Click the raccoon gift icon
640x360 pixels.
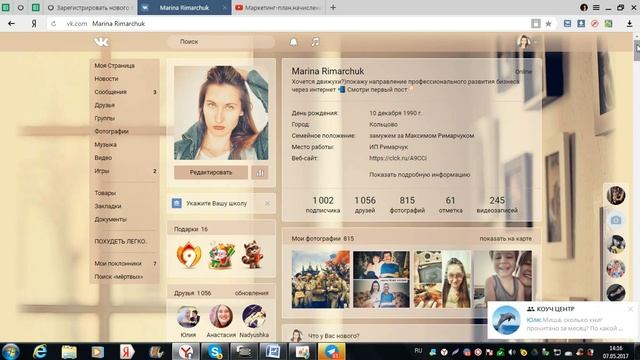(x=253, y=255)
